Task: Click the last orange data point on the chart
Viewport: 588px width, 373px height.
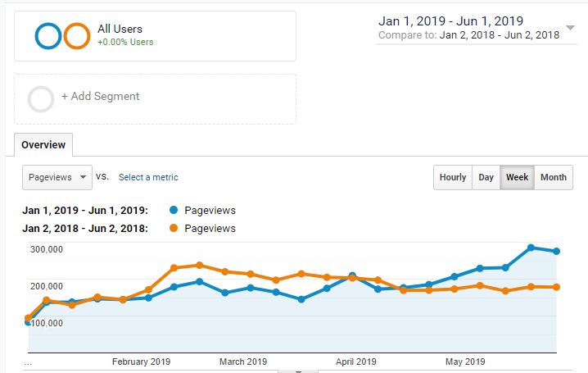Action: pyautogui.click(x=556, y=287)
